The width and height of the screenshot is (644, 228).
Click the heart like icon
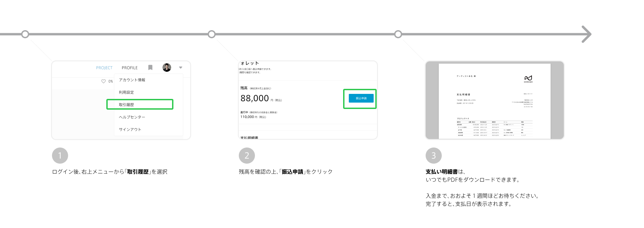point(103,81)
